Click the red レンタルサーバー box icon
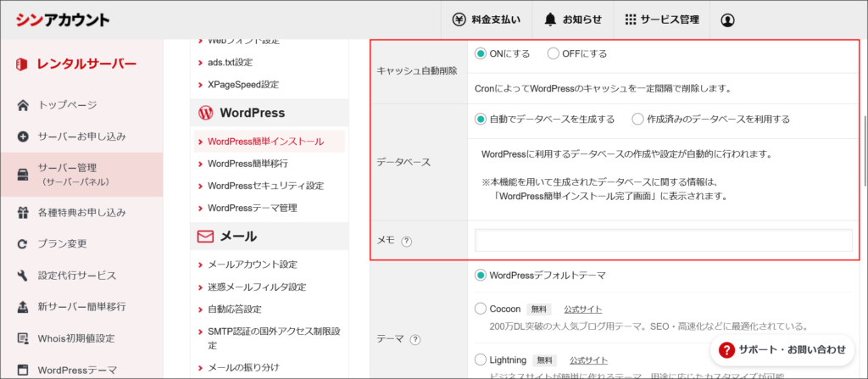 [21, 64]
